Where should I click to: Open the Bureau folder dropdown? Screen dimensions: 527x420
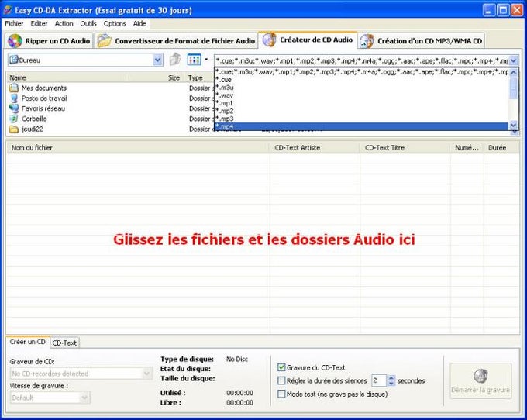click(x=157, y=60)
